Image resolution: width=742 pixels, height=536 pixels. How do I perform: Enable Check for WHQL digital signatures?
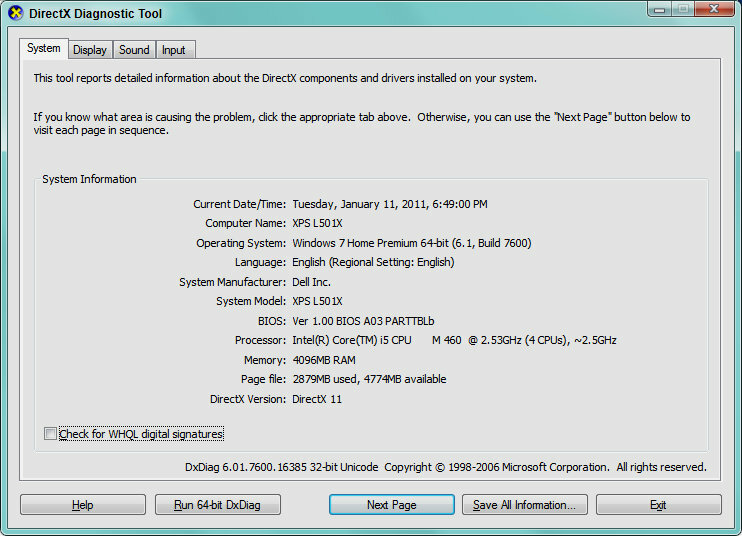click(50, 433)
